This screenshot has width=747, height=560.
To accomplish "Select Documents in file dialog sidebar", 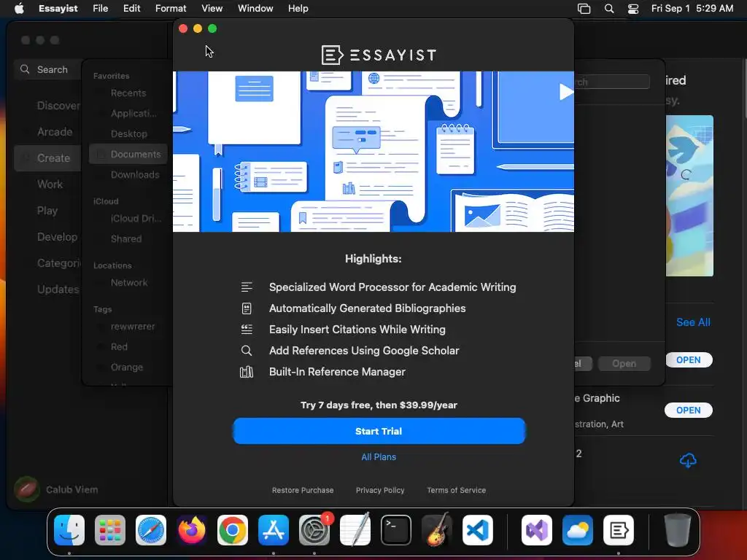I will (x=128, y=155).
